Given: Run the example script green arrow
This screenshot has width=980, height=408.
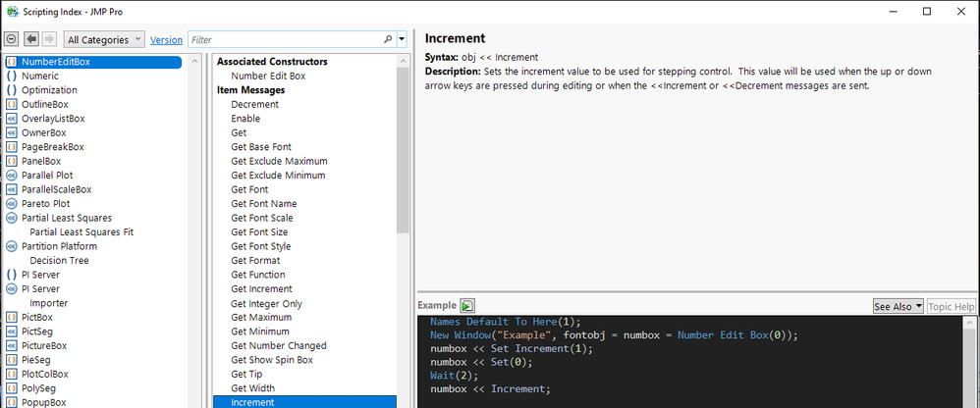Looking at the screenshot, I should coord(467,306).
